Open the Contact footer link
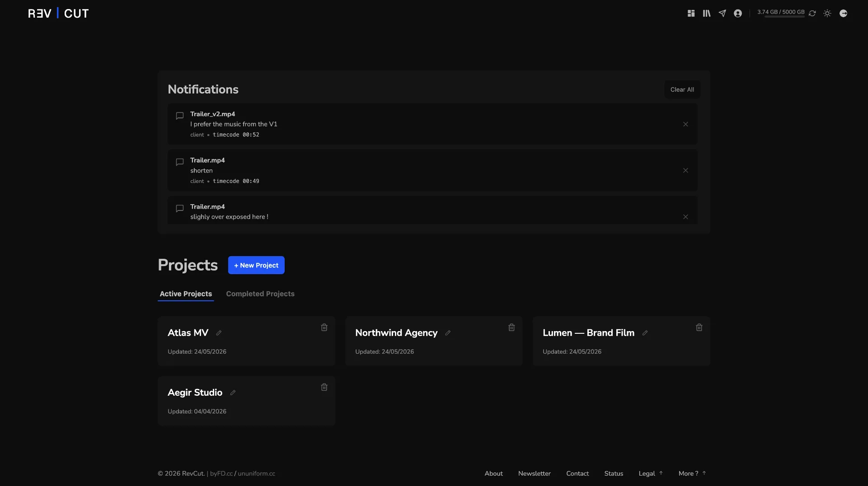This screenshot has width=868, height=486. tap(577, 473)
